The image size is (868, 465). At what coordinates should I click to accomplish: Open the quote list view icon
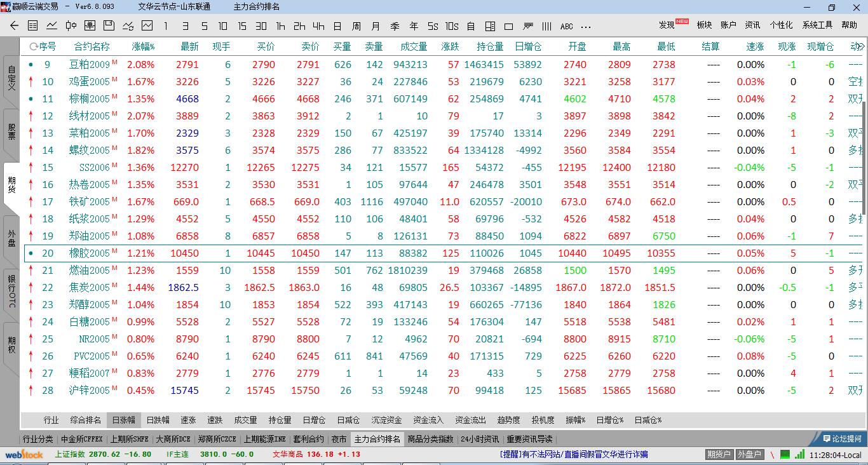click(x=33, y=26)
